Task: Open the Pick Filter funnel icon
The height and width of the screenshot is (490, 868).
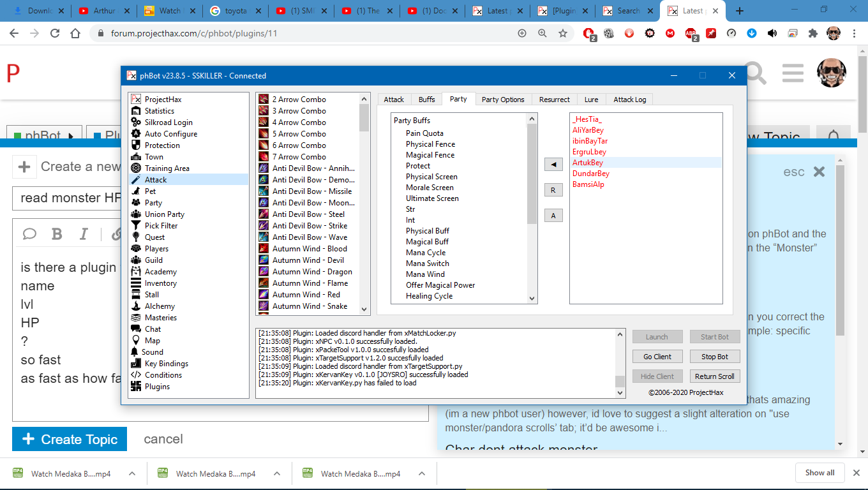Action: pyautogui.click(x=135, y=226)
